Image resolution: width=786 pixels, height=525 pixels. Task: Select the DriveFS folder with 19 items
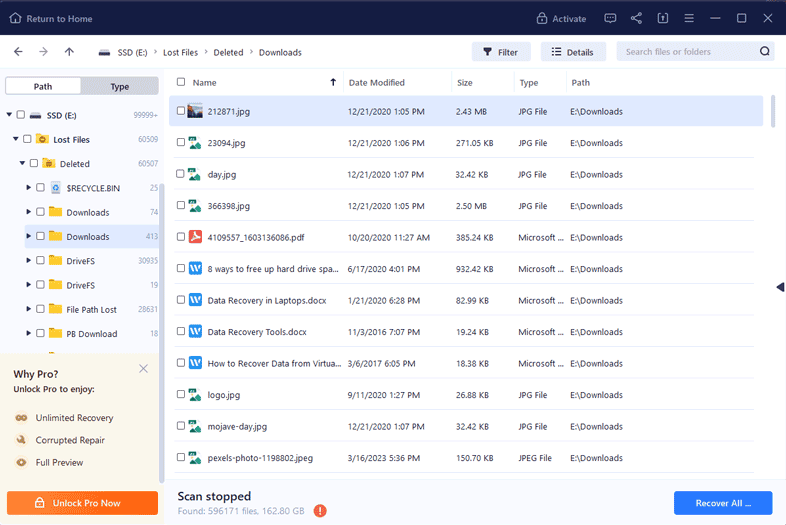(92, 285)
